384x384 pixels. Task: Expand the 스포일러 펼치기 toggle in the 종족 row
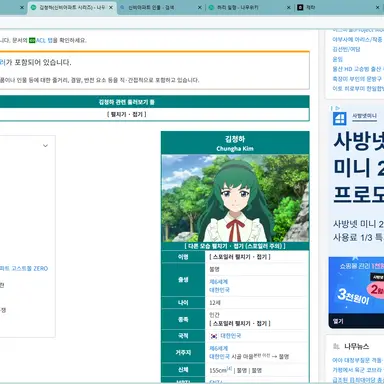(240, 323)
